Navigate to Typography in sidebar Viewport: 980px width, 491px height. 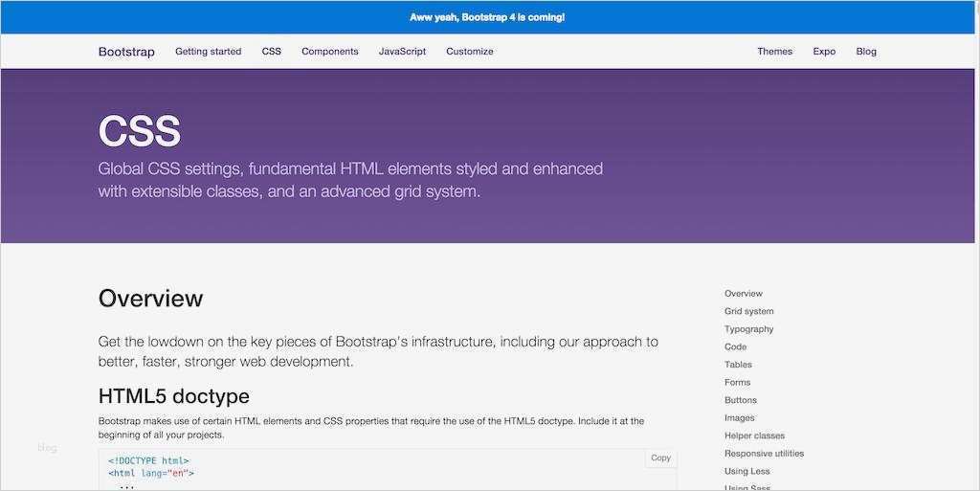point(749,329)
